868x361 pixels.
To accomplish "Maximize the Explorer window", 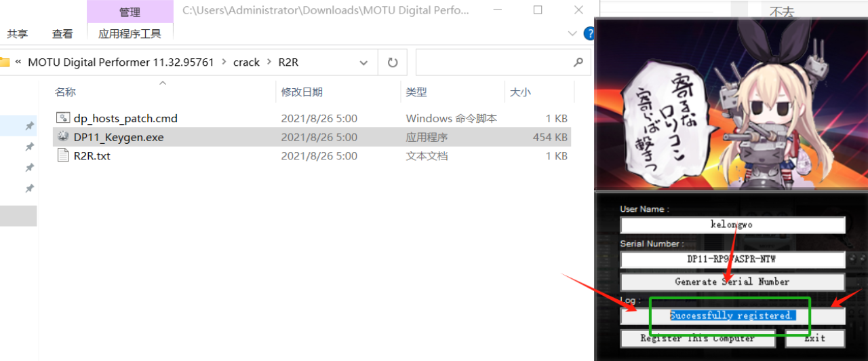I will click(x=538, y=10).
